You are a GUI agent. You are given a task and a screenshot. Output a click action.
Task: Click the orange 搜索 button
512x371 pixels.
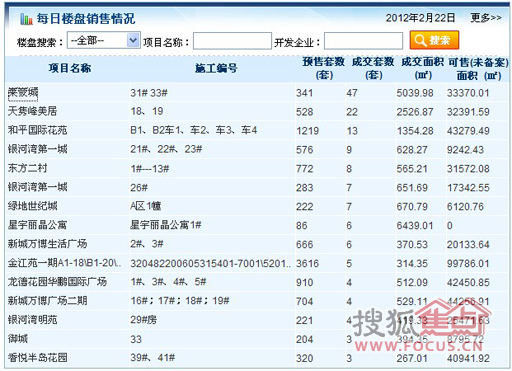coord(434,40)
